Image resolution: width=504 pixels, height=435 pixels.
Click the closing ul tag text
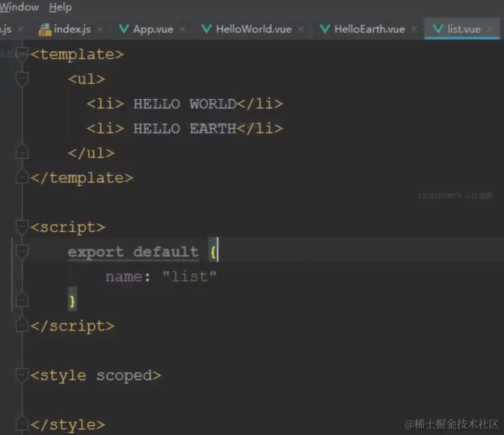[x=91, y=153]
